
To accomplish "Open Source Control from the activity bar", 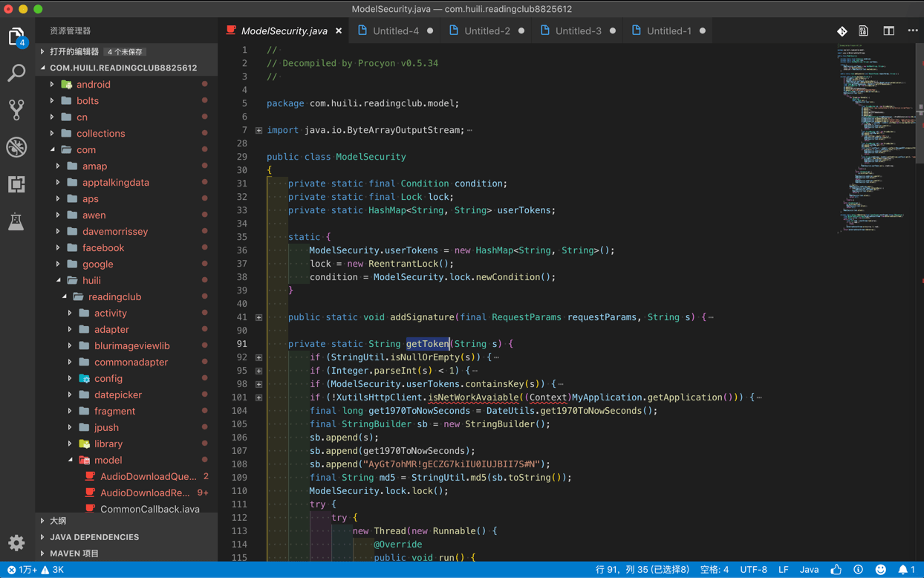I will (16, 110).
